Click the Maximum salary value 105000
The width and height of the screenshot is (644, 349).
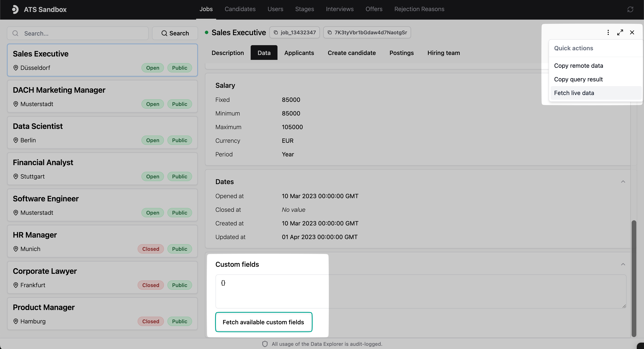[x=292, y=127]
